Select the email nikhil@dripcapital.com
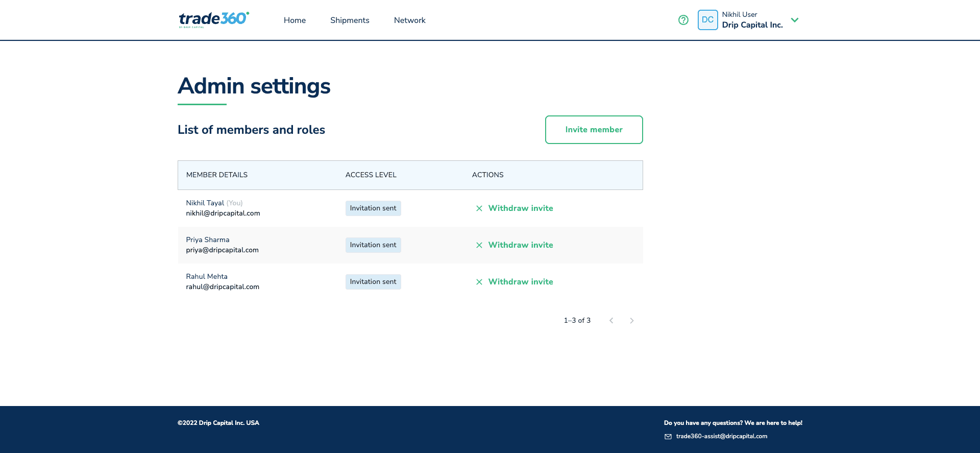 tap(223, 213)
